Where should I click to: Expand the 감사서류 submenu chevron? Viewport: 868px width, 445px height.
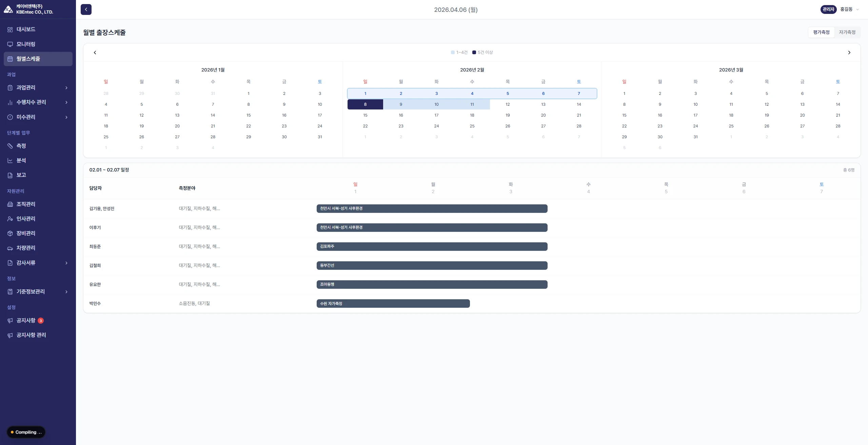[66, 263]
